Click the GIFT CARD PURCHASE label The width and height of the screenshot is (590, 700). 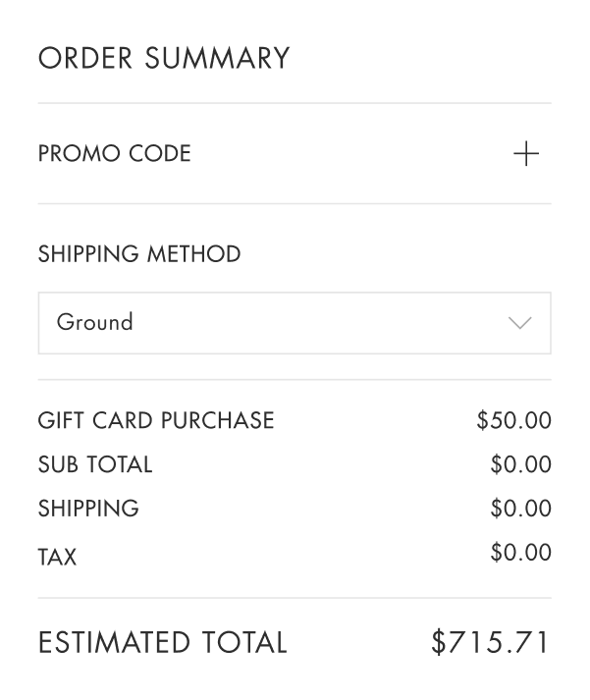pos(156,421)
